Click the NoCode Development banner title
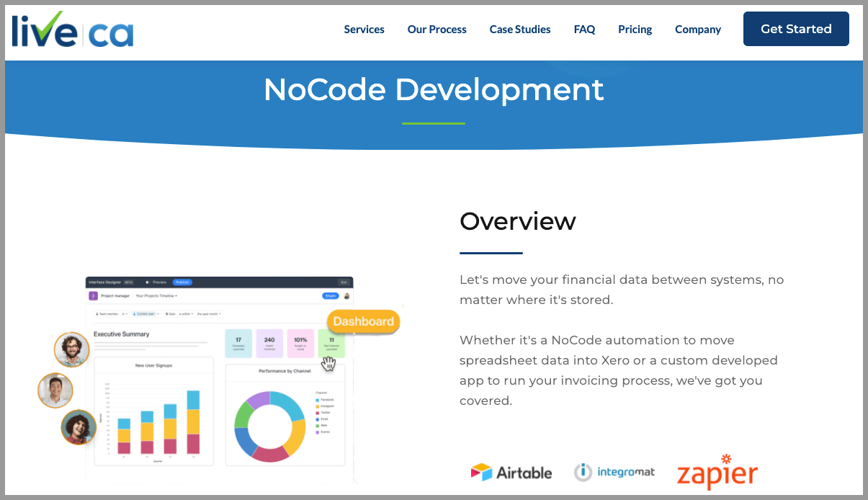 434,90
